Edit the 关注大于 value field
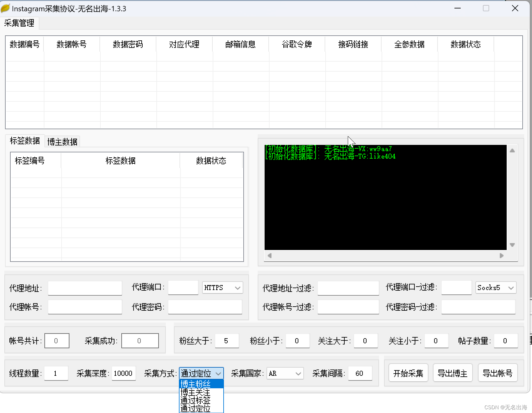The image size is (532, 413). pyautogui.click(x=366, y=341)
